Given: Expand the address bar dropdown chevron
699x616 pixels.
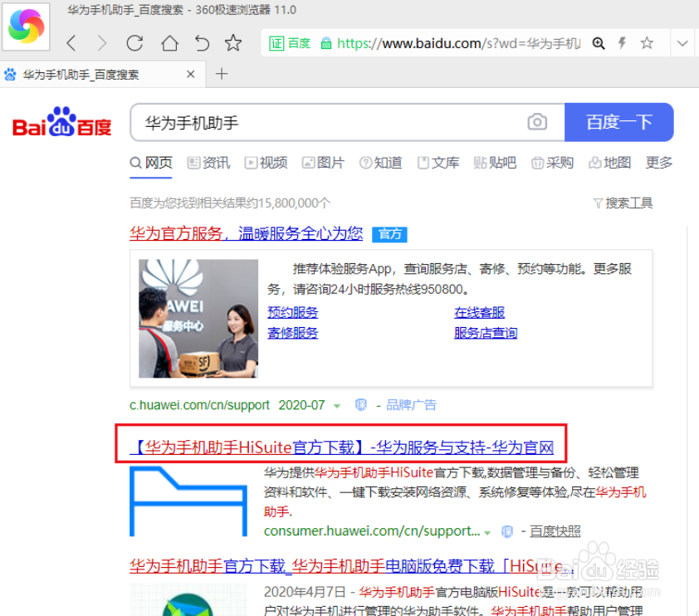Looking at the screenshot, I should coord(682,43).
